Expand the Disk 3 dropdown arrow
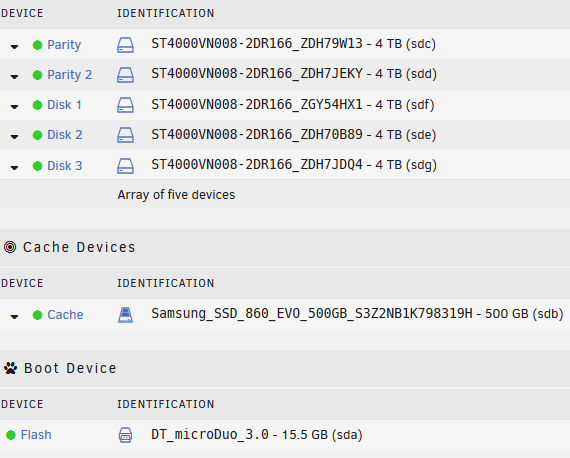Screen dimensions: 570x458 pos(14,168)
